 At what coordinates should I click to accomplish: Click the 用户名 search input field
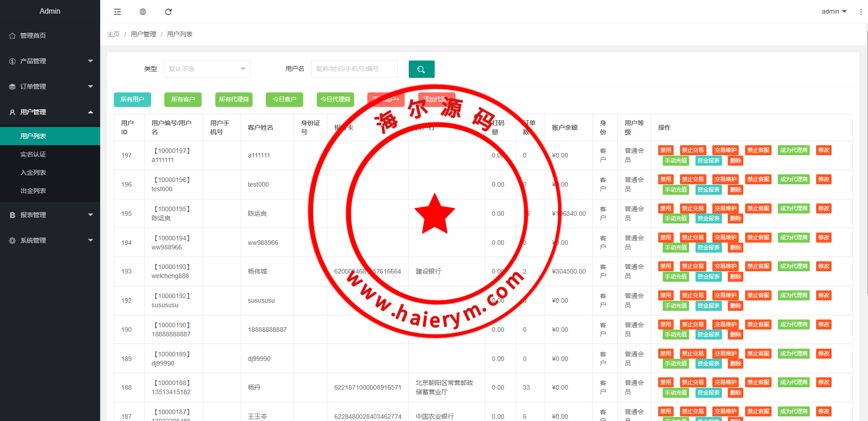pos(354,69)
